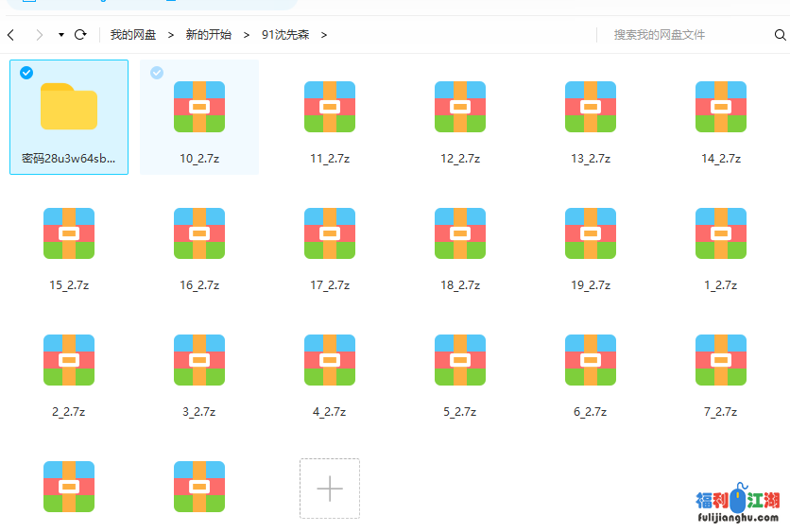The image size is (790, 532).
Task: Click the plus tile to upload files
Action: click(330, 489)
